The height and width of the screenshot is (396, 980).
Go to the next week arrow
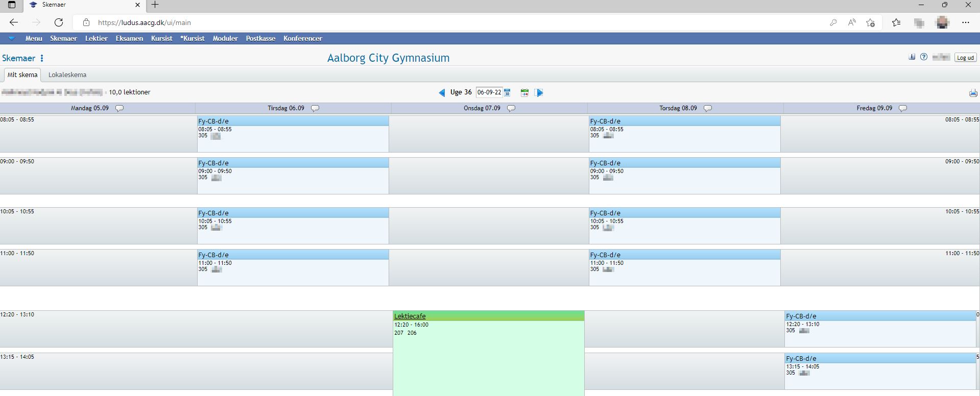point(540,93)
